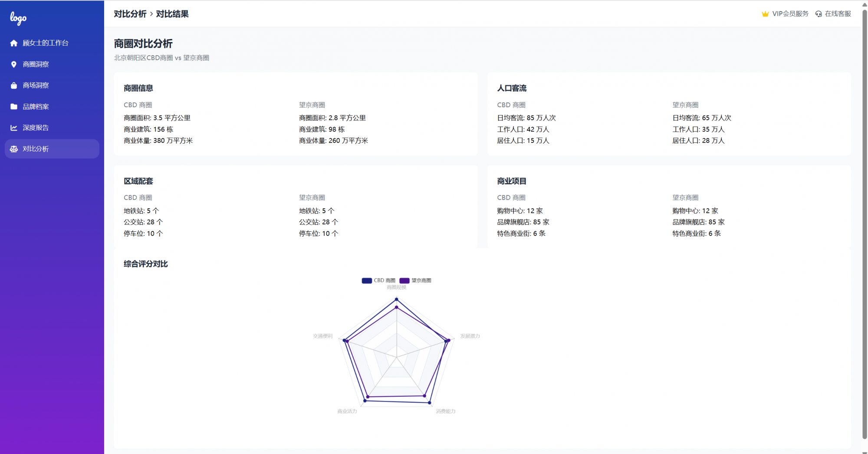Click the balance scale icon for 对比分析
Screen dimensions: 868x454
pyautogui.click(x=14, y=149)
